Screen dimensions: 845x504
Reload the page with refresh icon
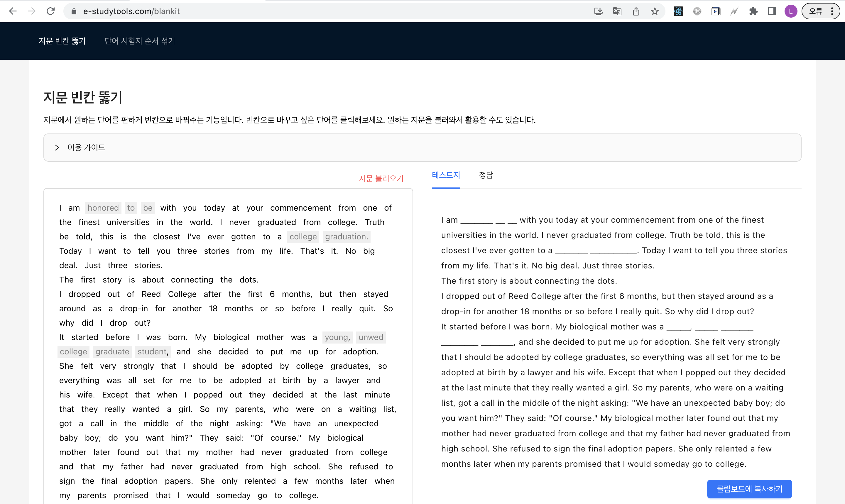50,11
